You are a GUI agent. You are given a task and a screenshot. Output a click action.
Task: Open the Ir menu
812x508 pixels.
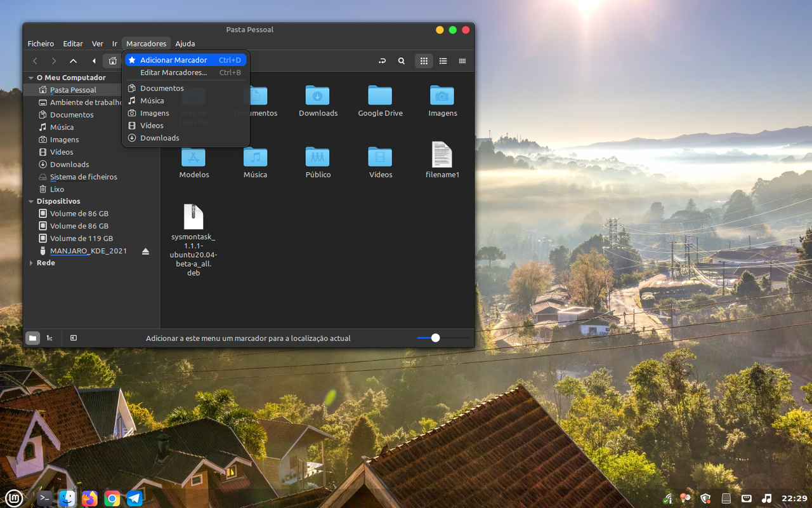(x=115, y=44)
